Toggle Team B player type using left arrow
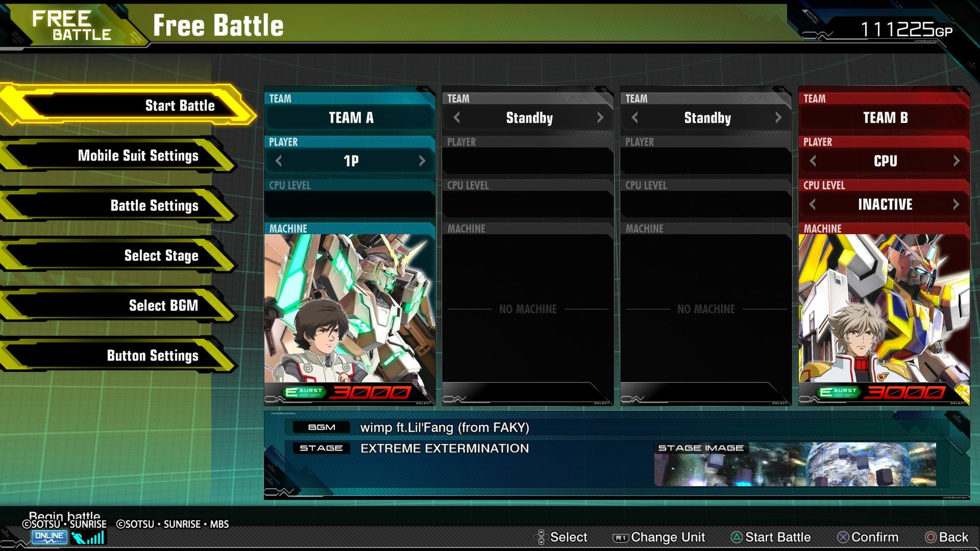Viewport: 980px width, 551px height. pyautogui.click(x=813, y=161)
